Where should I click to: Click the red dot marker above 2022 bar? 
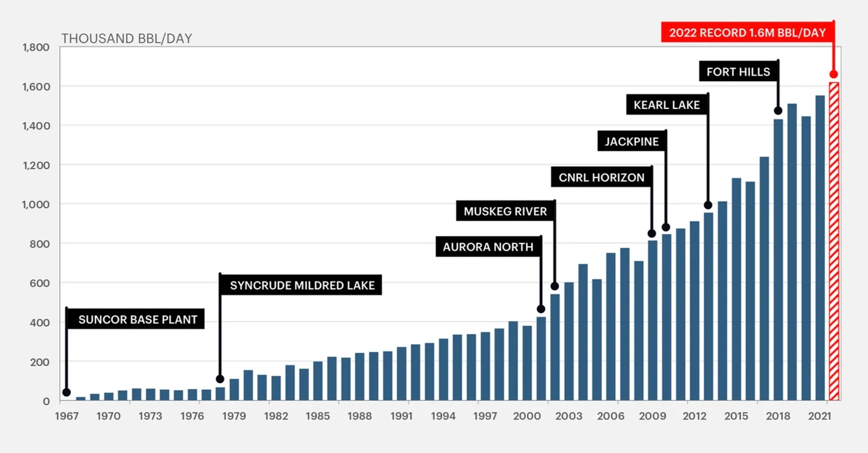tap(833, 74)
